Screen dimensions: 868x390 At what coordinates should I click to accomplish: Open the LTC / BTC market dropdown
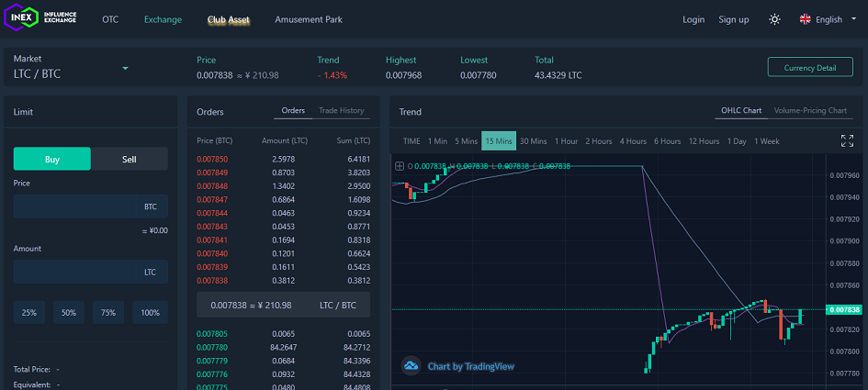tap(125, 68)
